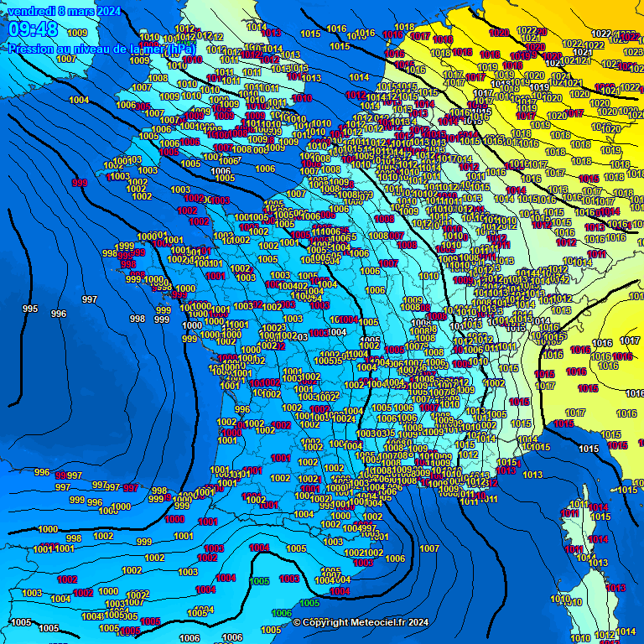Select the green 1006 station value

pos(282,613)
